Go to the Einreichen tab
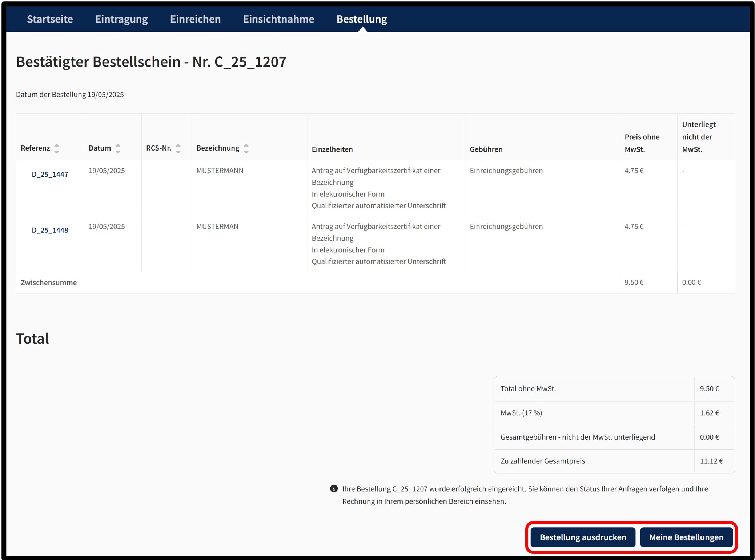The height and width of the screenshot is (560, 755). click(195, 19)
